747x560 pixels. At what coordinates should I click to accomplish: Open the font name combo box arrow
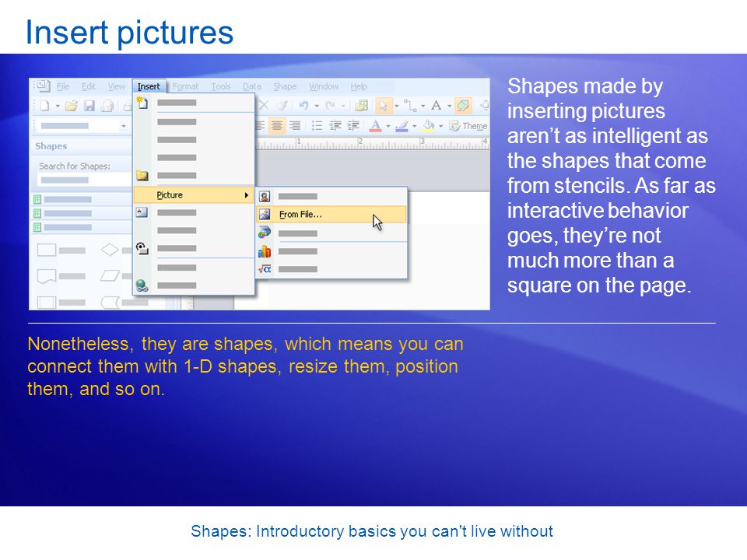click(x=124, y=126)
